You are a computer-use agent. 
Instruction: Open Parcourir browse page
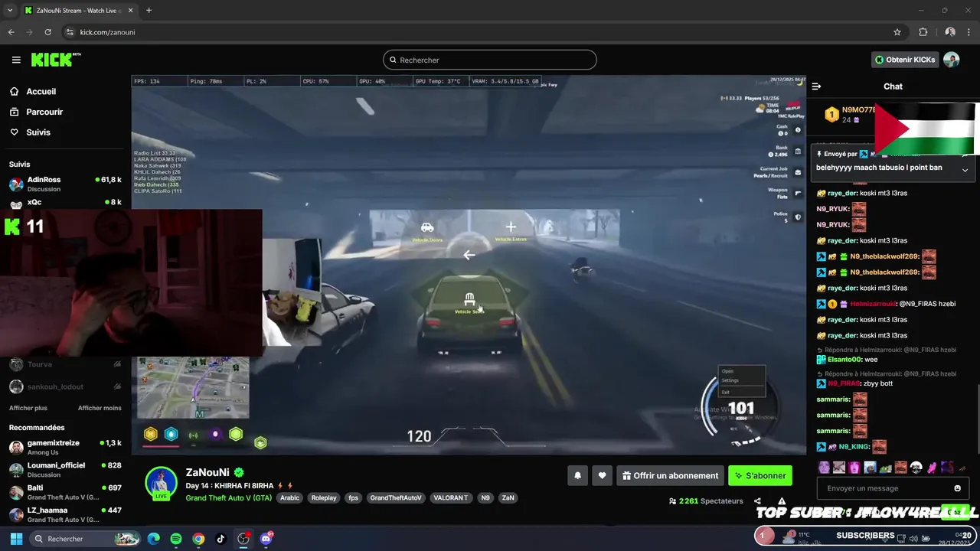(x=44, y=112)
